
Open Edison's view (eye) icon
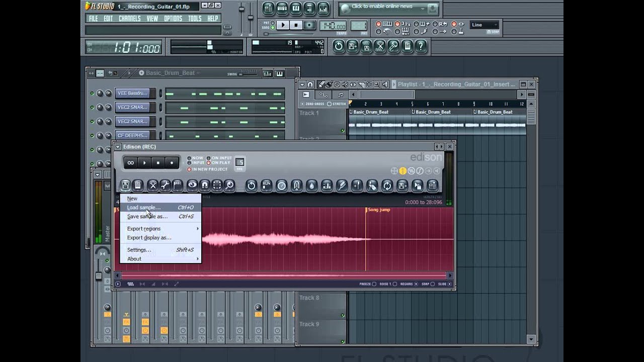click(x=192, y=186)
